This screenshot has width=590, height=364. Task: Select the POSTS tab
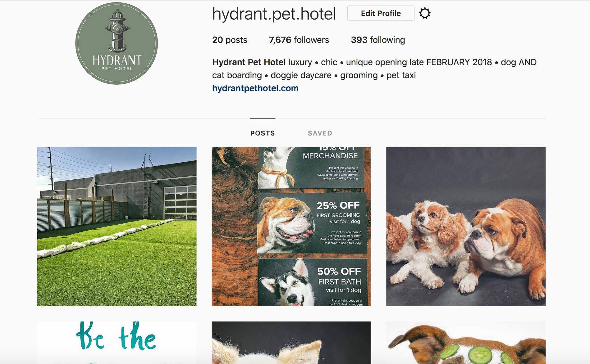[x=263, y=133]
